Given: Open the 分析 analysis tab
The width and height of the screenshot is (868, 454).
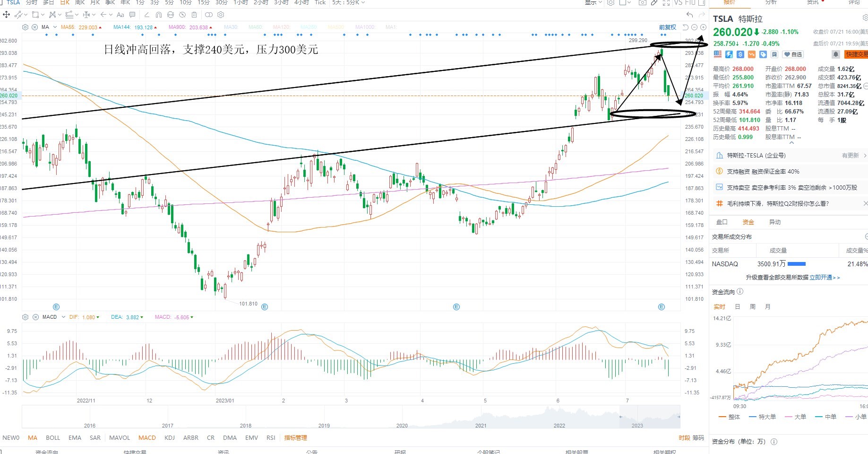Looking at the screenshot, I should tap(771, 3).
